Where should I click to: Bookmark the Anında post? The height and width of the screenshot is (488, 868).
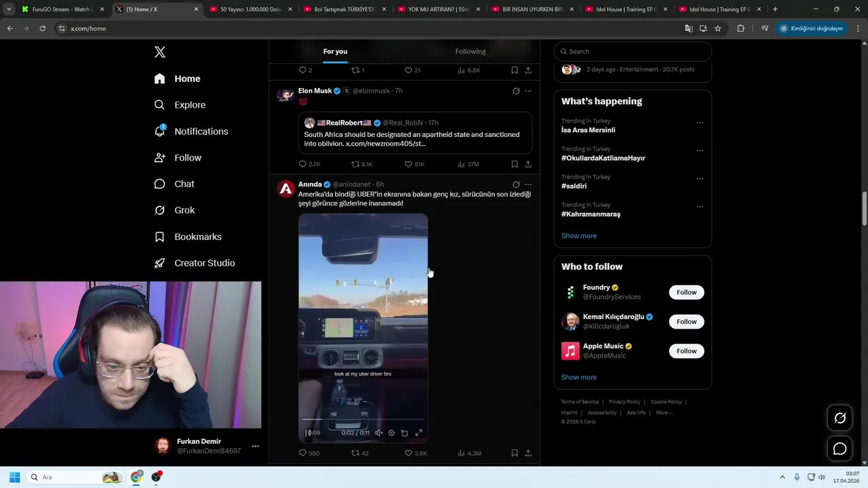click(515, 453)
